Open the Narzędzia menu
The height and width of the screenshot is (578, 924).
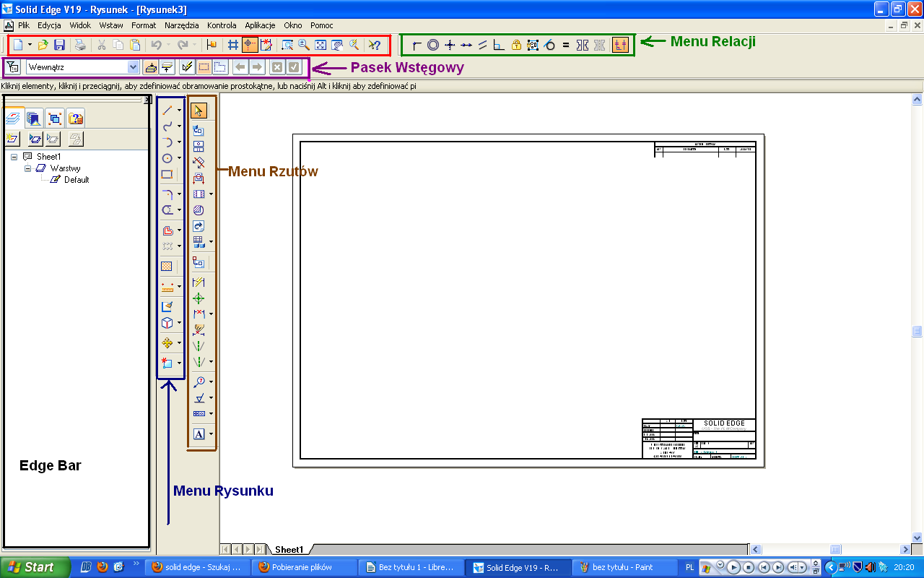coord(181,25)
